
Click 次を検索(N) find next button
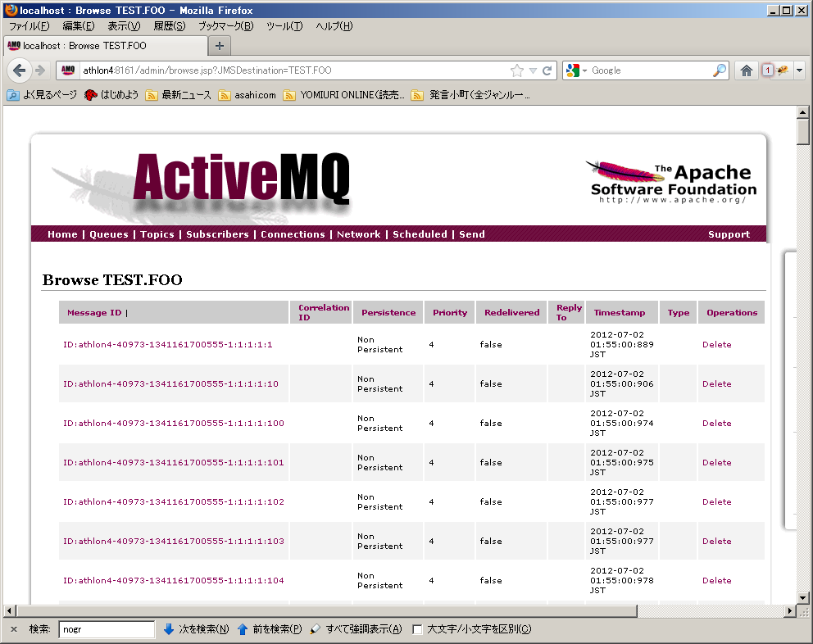[x=196, y=629]
